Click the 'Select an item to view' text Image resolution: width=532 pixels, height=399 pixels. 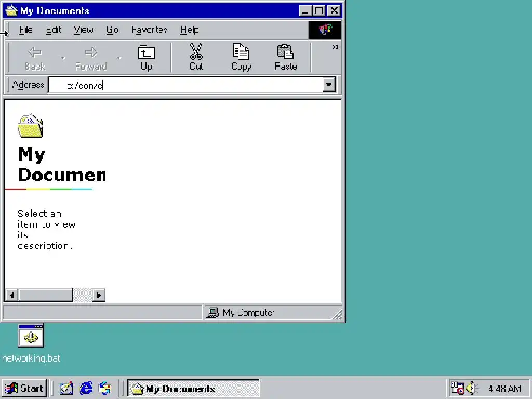coord(46,230)
